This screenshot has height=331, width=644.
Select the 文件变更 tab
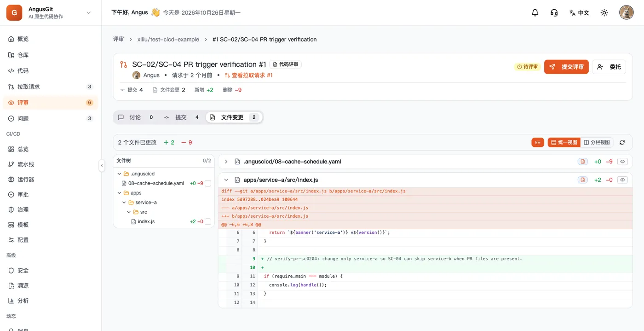[x=234, y=117]
